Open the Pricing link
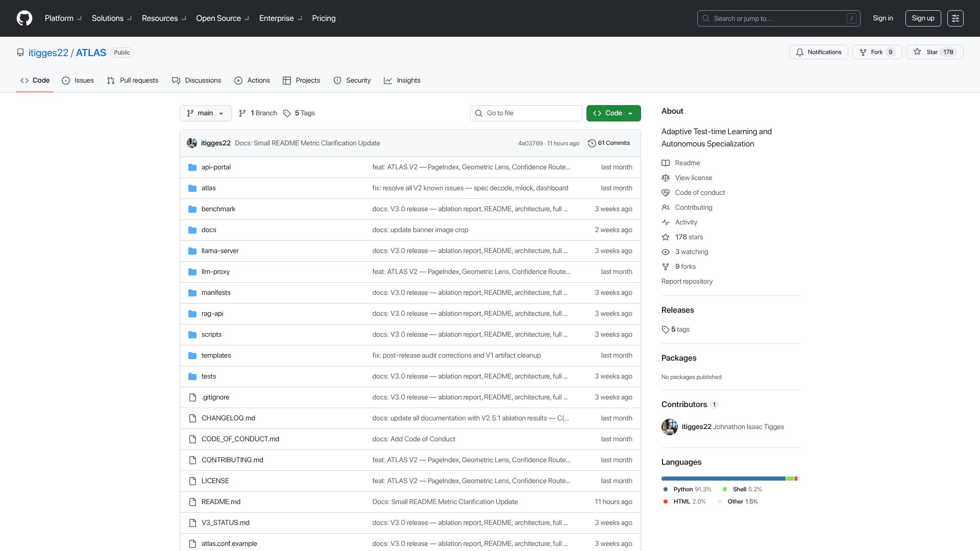Viewport: 980px width, 551px height. tap(324, 18)
